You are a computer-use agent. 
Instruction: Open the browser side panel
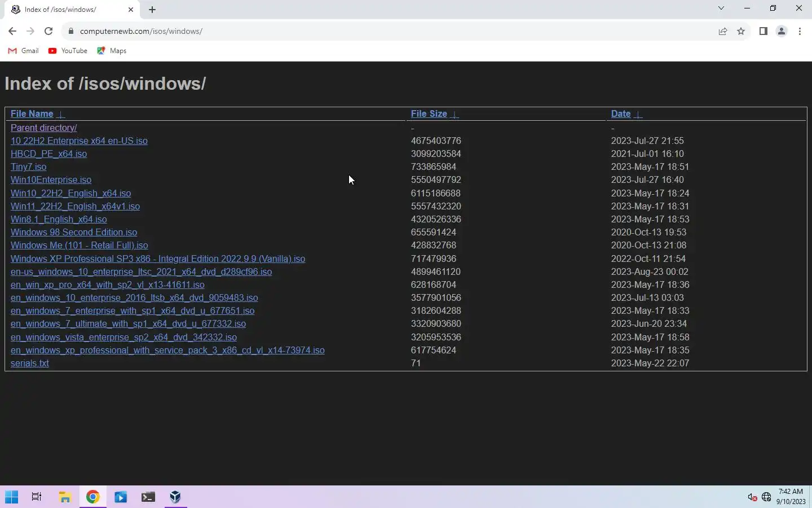tap(763, 31)
